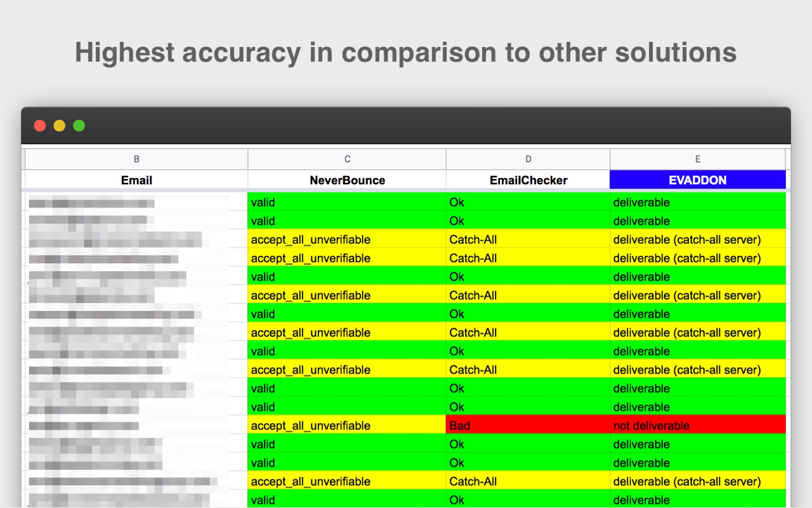Select topmost 'Ok' cell under EmailChecker
Screen dimensions: 812x508
[x=528, y=202]
